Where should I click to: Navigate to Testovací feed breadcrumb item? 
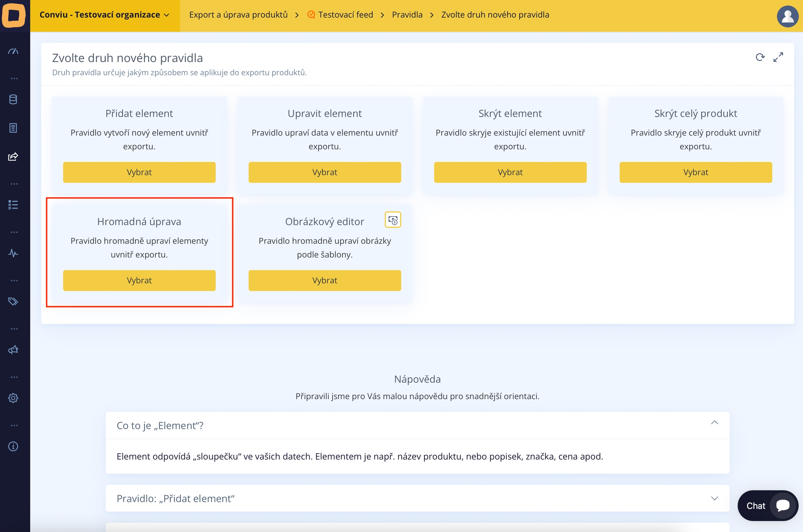345,15
